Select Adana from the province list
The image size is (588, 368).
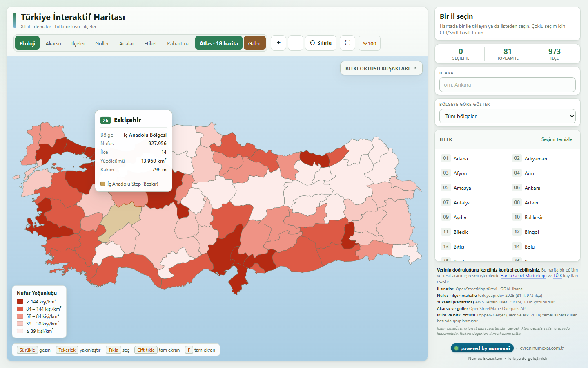(x=472, y=158)
